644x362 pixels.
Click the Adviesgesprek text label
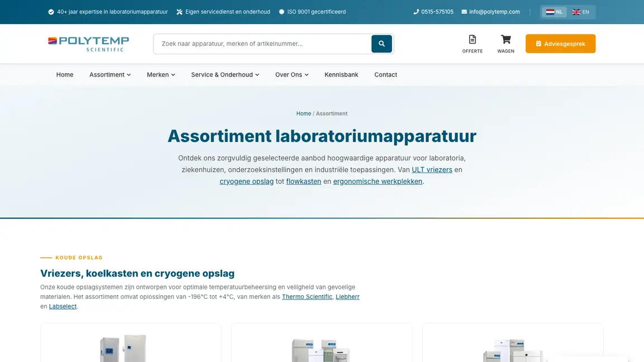click(x=564, y=44)
